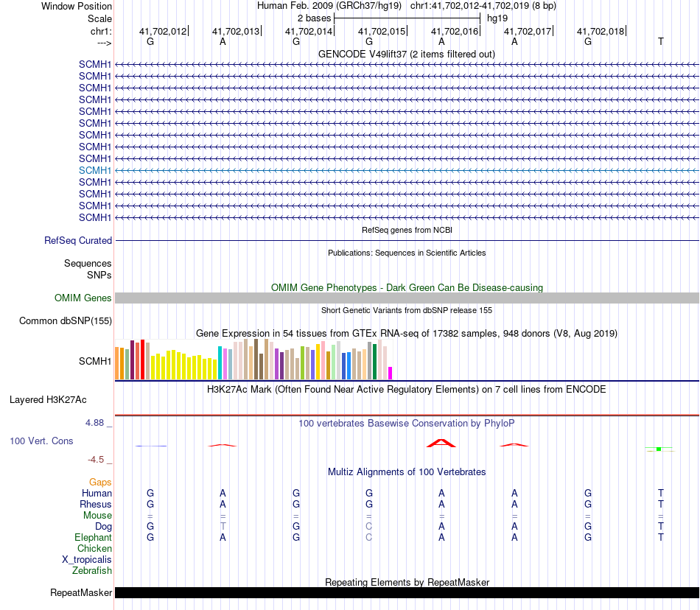Screen dimensions: 700x610
Task: Click the chr1: ruler label
Action: click(101, 31)
